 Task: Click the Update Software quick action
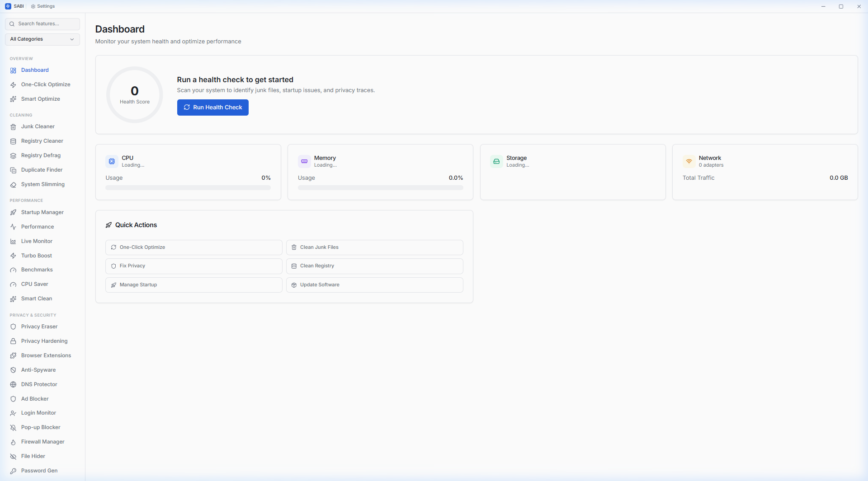pos(374,285)
